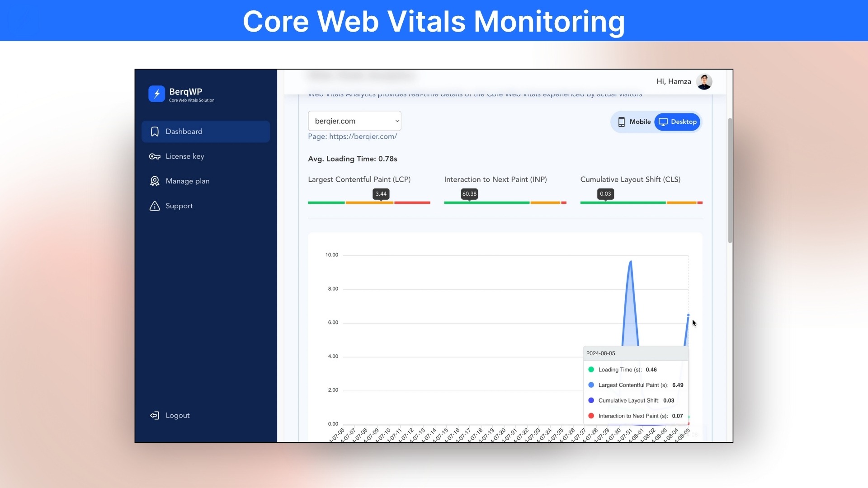Open the Manage plan menu item
868x488 pixels.
[x=187, y=181]
